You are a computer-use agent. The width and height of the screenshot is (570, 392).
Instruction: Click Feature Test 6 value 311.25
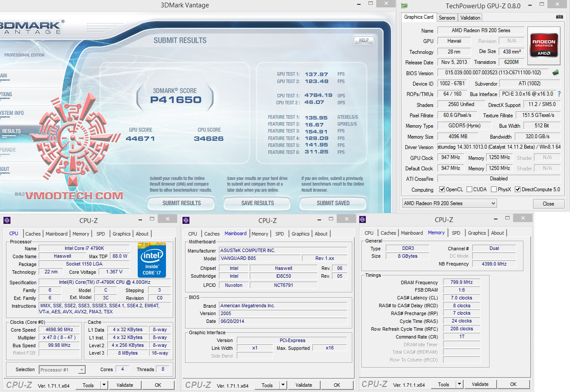pyautogui.click(x=316, y=152)
